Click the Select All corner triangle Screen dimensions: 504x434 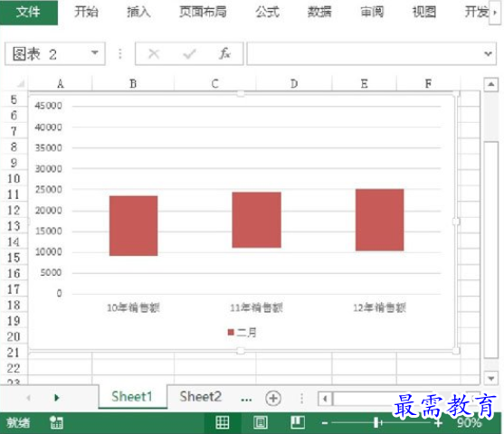click(x=20, y=84)
